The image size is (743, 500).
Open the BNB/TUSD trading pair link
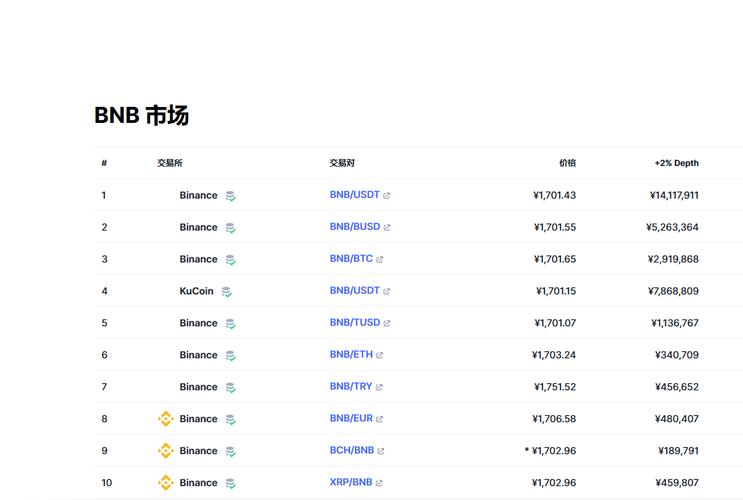pyautogui.click(x=355, y=322)
